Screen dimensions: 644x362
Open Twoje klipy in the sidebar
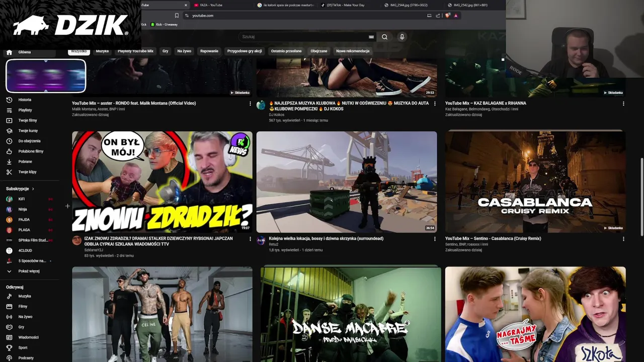click(27, 172)
